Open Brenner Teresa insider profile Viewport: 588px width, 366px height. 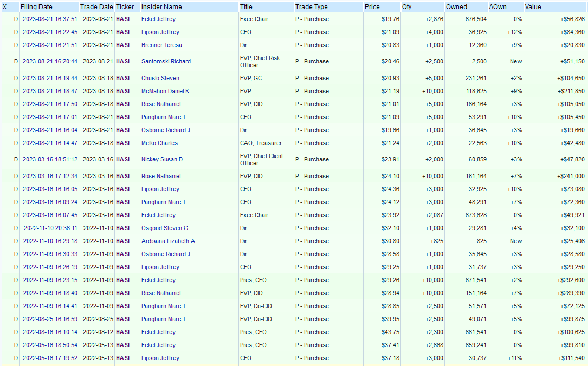161,45
